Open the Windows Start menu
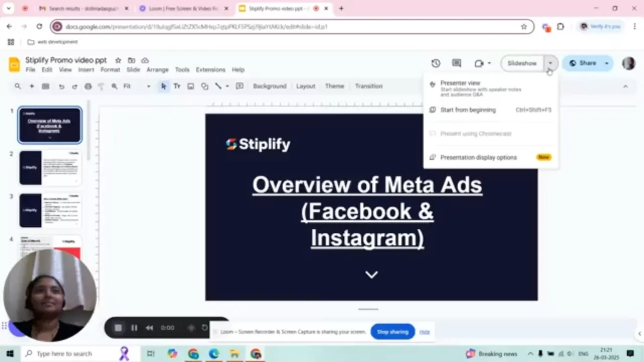Viewport: 644px width, 362px height. point(10,353)
